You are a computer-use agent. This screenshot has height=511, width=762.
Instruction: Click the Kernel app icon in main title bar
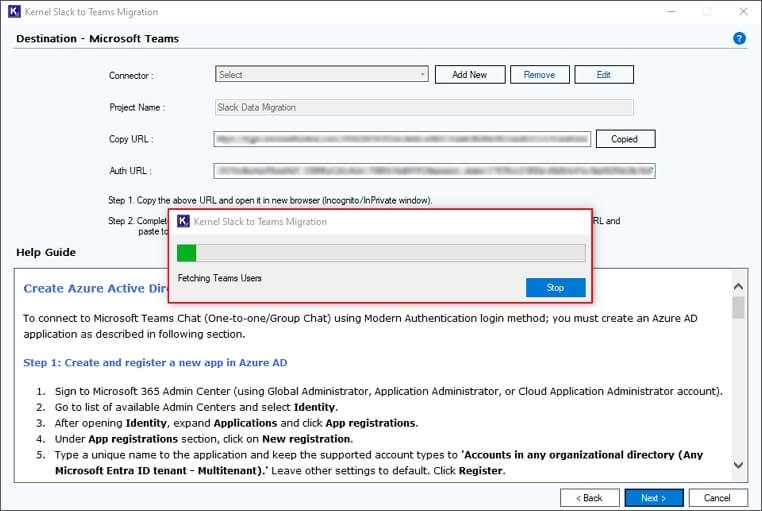tap(14, 11)
